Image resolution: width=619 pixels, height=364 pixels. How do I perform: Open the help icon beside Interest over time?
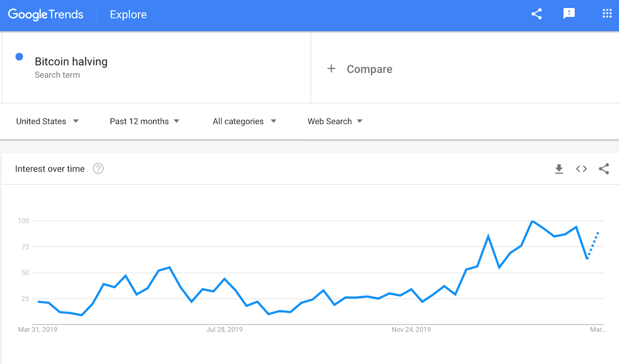(x=98, y=169)
